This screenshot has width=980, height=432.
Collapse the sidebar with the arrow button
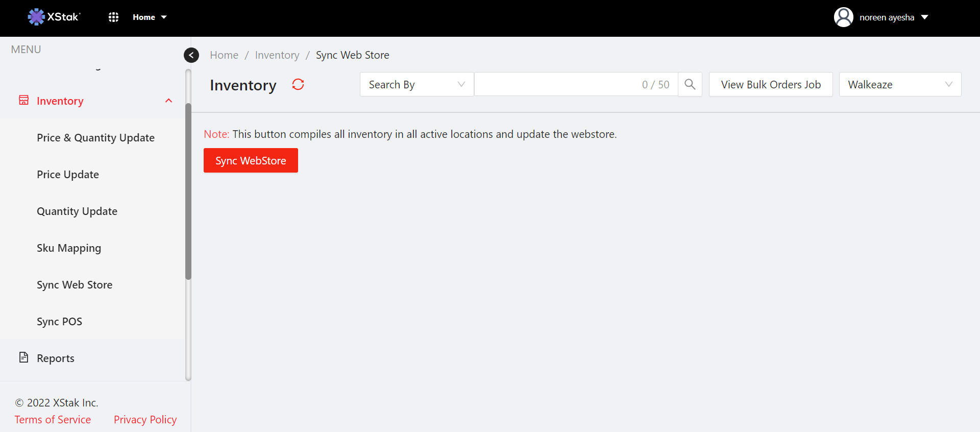191,55
